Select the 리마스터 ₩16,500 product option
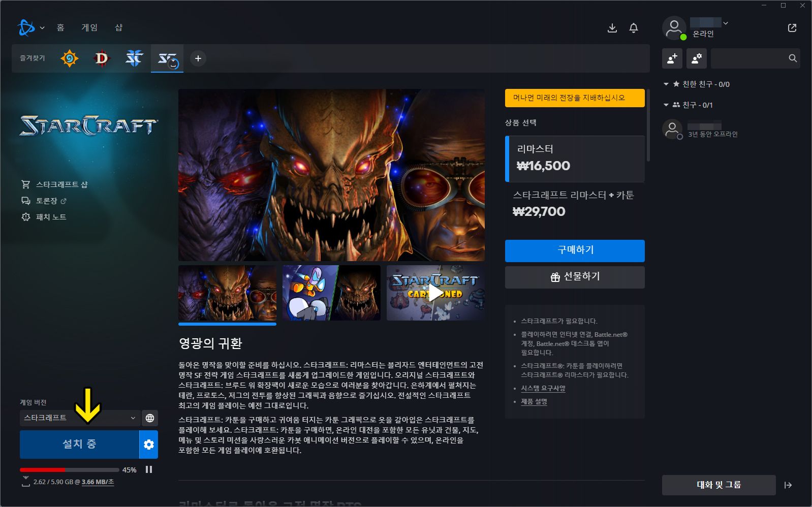Viewport: 812px width, 507px height. coord(575,159)
